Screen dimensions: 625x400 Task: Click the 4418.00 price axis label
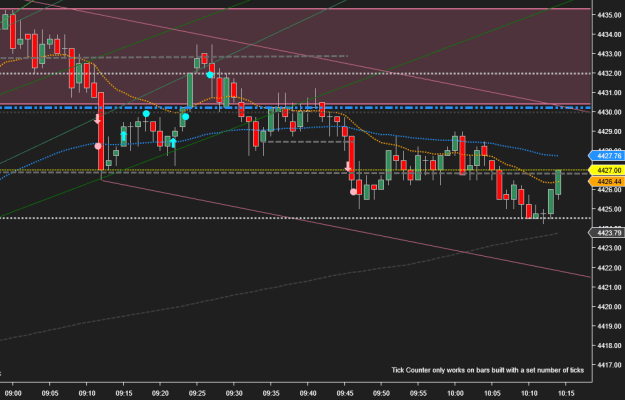(x=609, y=345)
